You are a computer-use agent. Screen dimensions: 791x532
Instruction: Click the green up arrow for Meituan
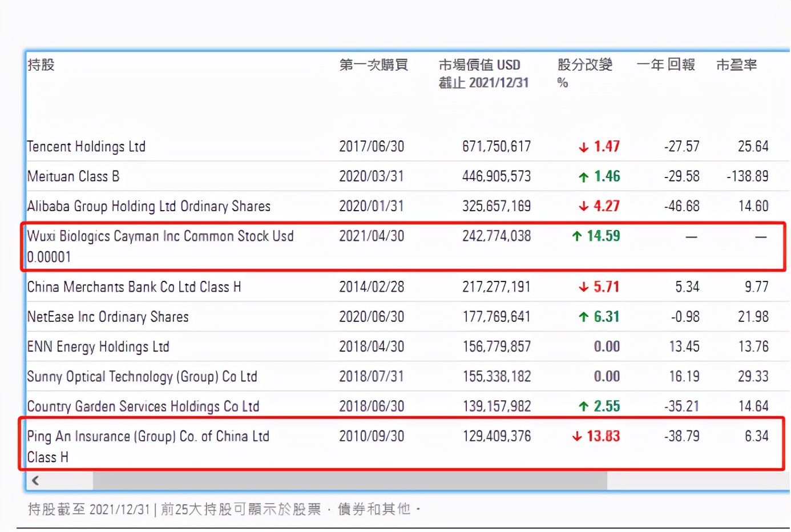[x=583, y=177]
